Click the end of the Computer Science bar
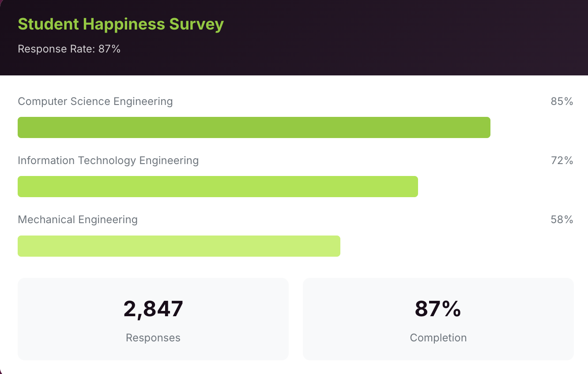Screen dimensions: 588x374 486,127
